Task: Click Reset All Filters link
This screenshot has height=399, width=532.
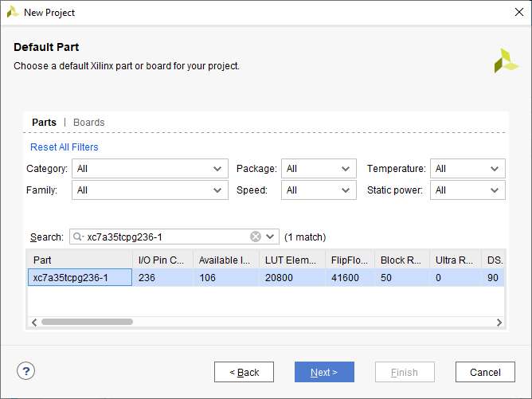Action: 65,147
